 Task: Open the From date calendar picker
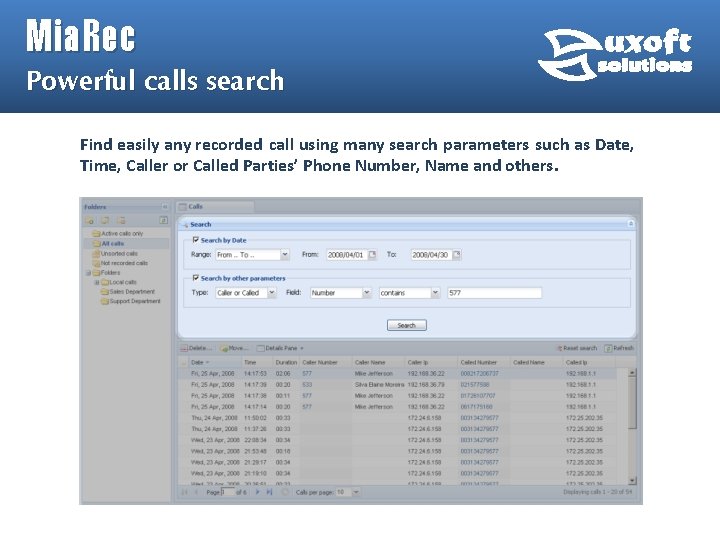pyautogui.click(x=372, y=254)
